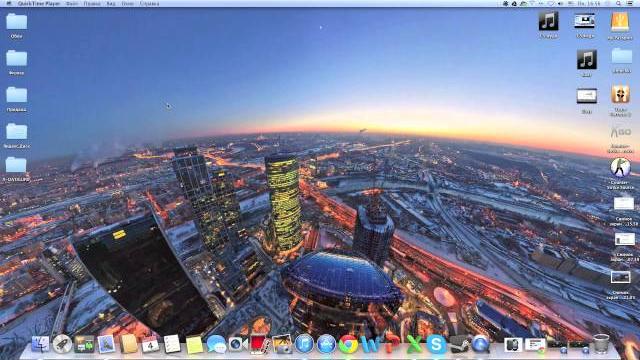640x360 pixels.
Task: Open Spotlight search magnifier in menu bar
Action: pos(619,3)
